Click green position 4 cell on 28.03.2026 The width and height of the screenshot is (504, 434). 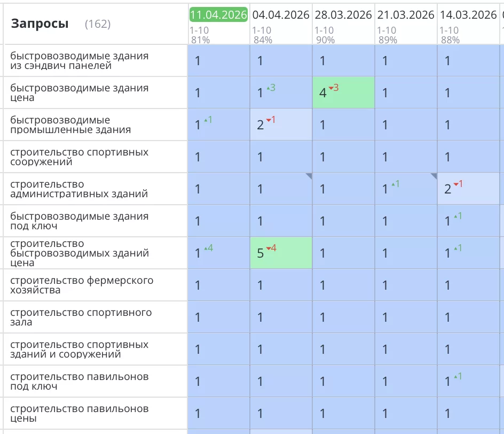343,93
